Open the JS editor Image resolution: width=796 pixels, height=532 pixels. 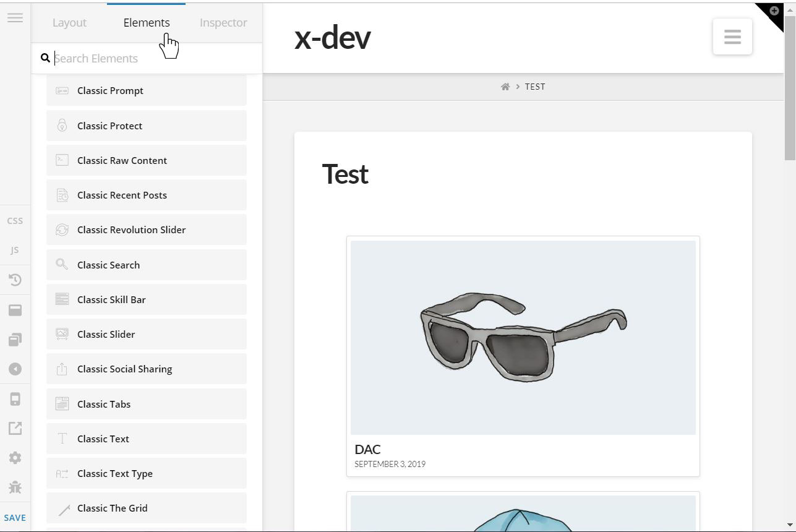point(15,251)
